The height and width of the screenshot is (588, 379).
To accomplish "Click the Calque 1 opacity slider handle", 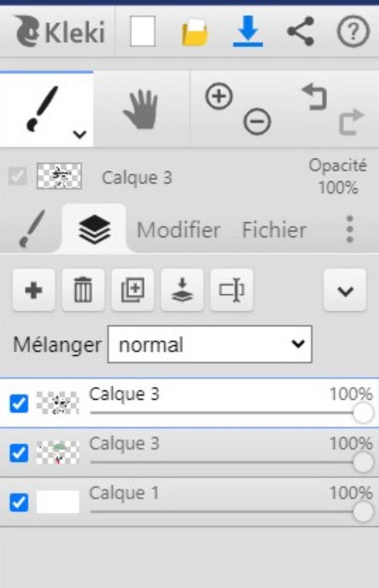I will (363, 512).
